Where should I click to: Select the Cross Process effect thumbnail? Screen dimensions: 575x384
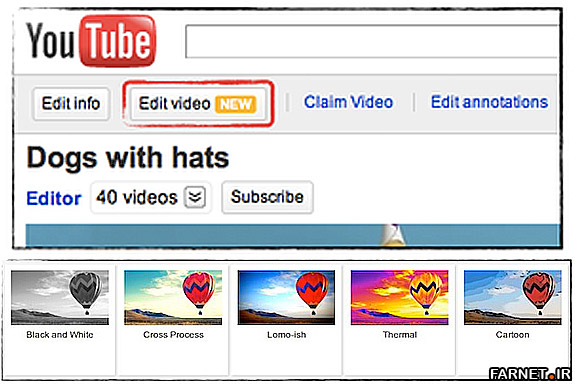click(173, 297)
